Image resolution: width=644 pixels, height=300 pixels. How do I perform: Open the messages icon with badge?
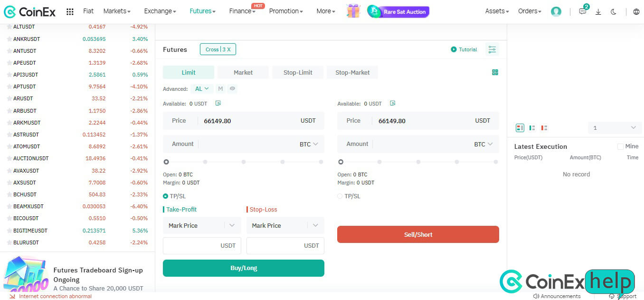coord(583,11)
